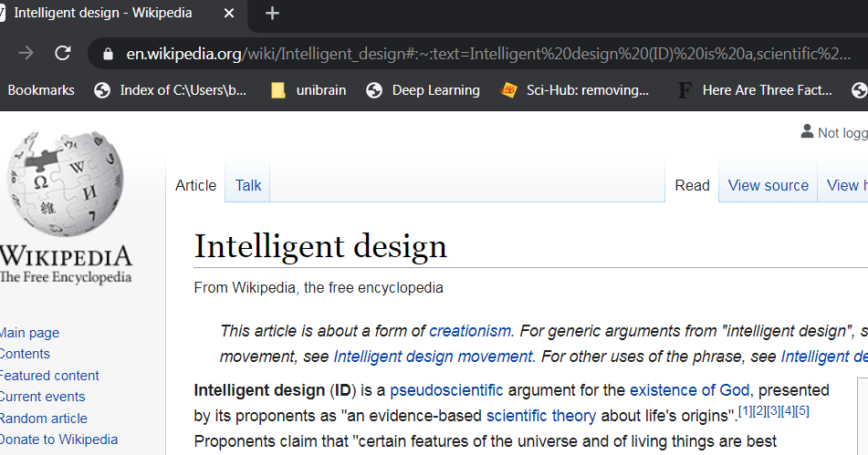
Task: Select the Read tab
Action: coord(692,185)
